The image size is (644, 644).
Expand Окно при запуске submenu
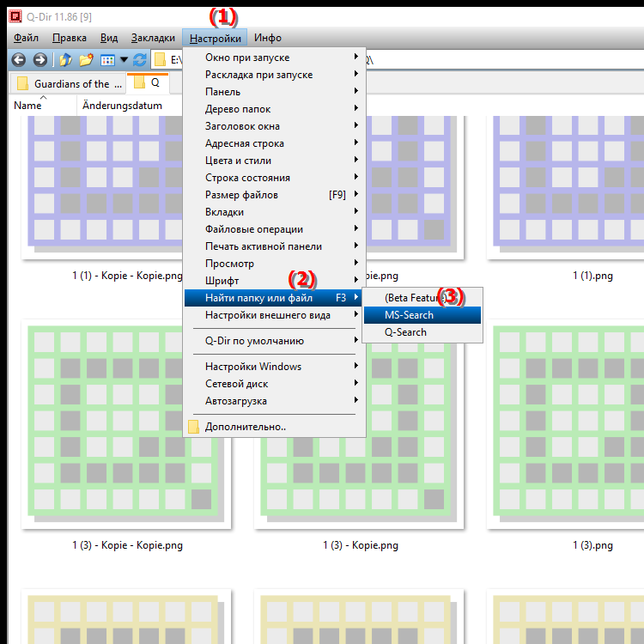[x=274, y=58]
